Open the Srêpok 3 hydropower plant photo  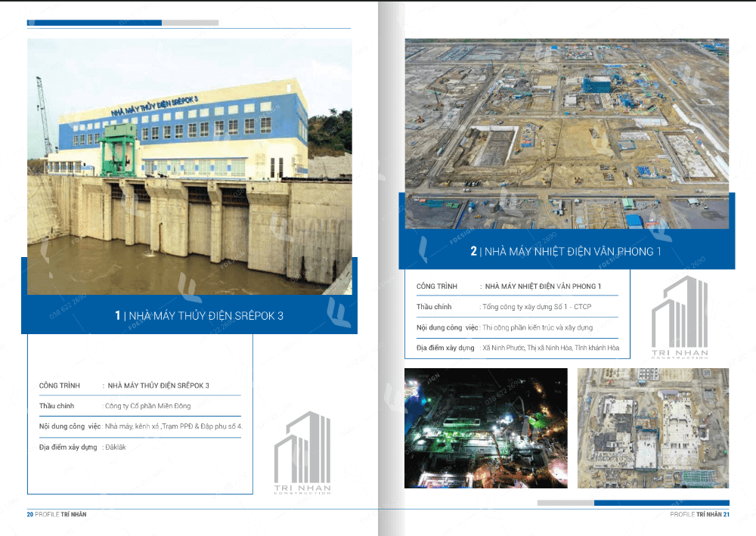click(x=189, y=151)
